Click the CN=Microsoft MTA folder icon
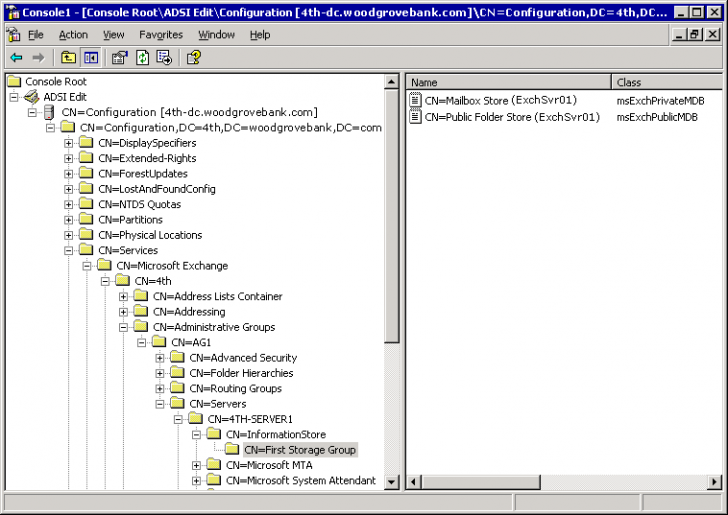 coord(214,464)
